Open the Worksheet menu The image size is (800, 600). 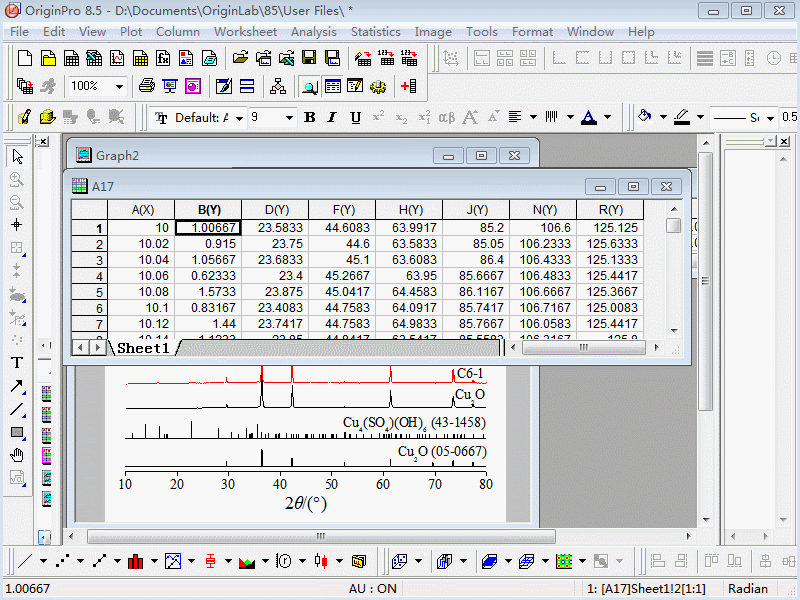point(245,31)
